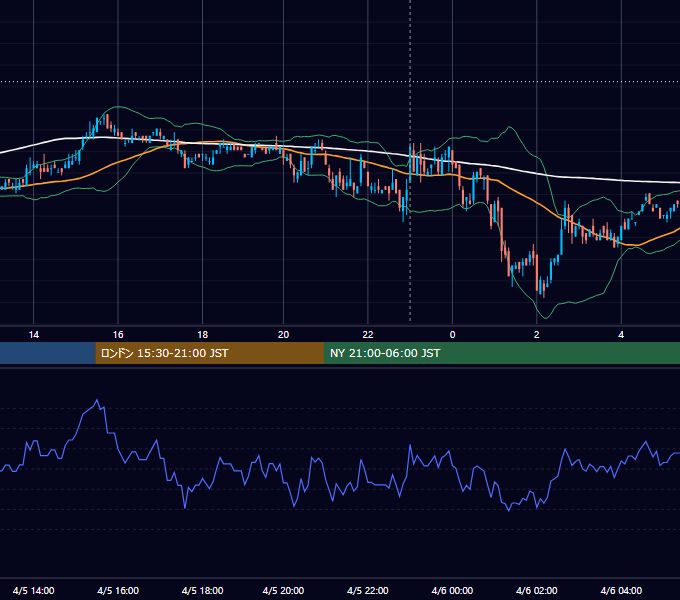
Task: Click the 14 hour axis label
Action: 33,335
